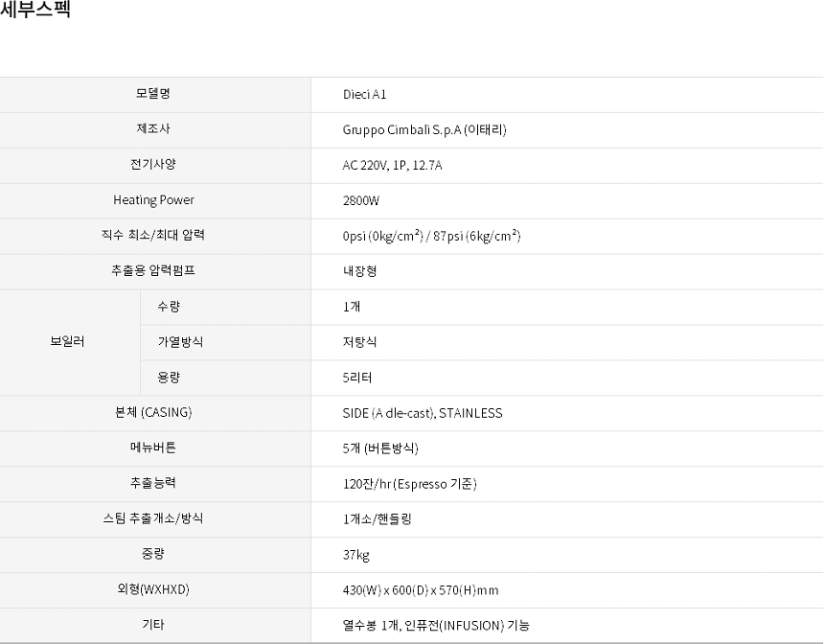824x644 pixels.
Task: Click the 37kg weight value
Action: [x=356, y=555]
